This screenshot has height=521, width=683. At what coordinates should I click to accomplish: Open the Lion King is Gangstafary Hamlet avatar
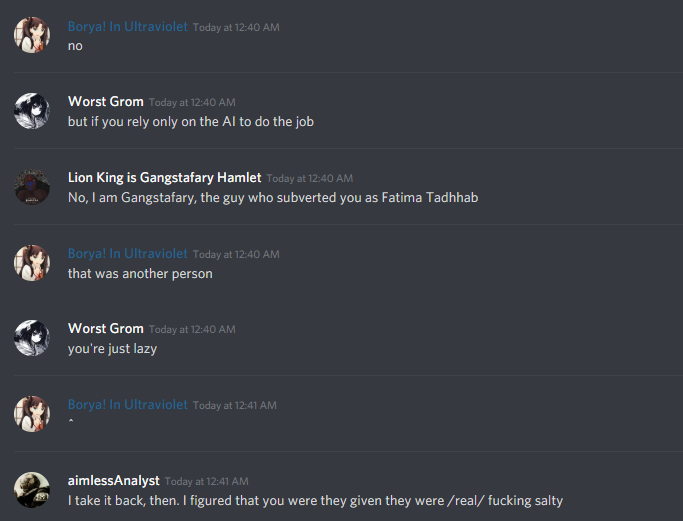point(32,187)
